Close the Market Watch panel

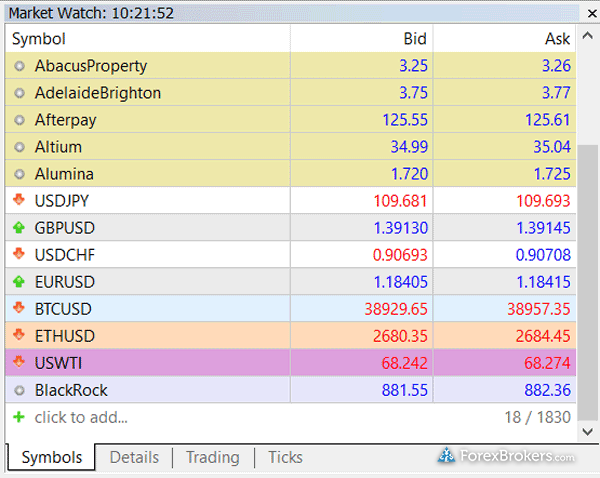pyautogui.click(x=592, y=14)
